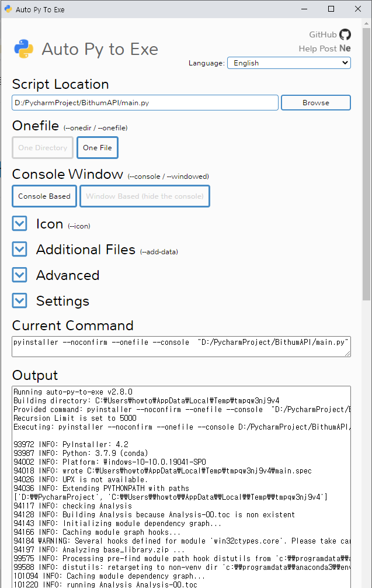Click 'Caching module graph hooks...' log line
372x588 pixels.
tap(97, 532)
